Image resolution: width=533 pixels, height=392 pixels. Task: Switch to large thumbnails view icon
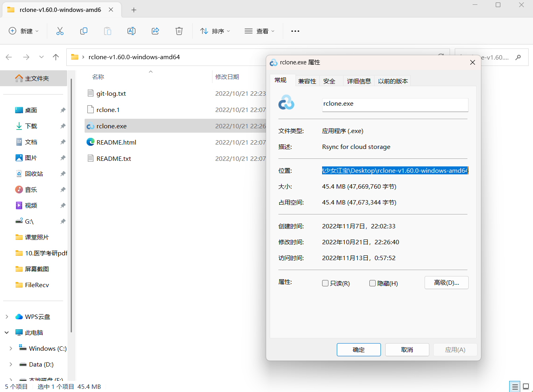526,386
